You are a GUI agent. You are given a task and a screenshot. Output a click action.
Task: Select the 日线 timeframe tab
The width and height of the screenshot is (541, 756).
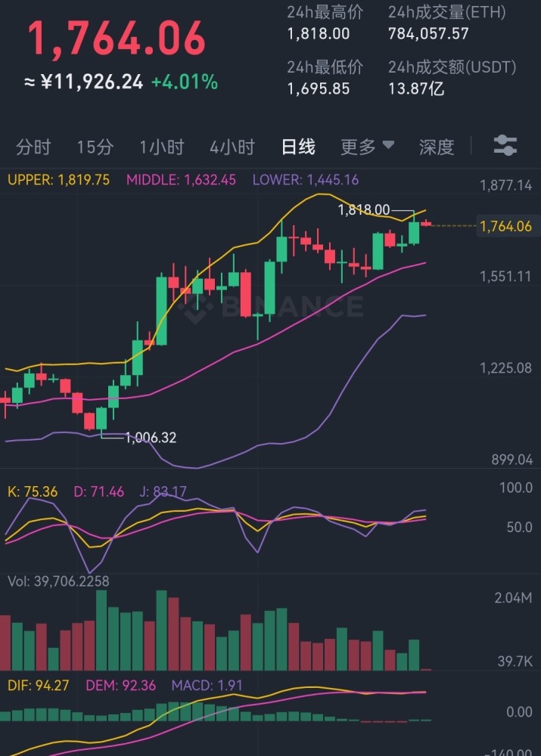coord(298,147)
